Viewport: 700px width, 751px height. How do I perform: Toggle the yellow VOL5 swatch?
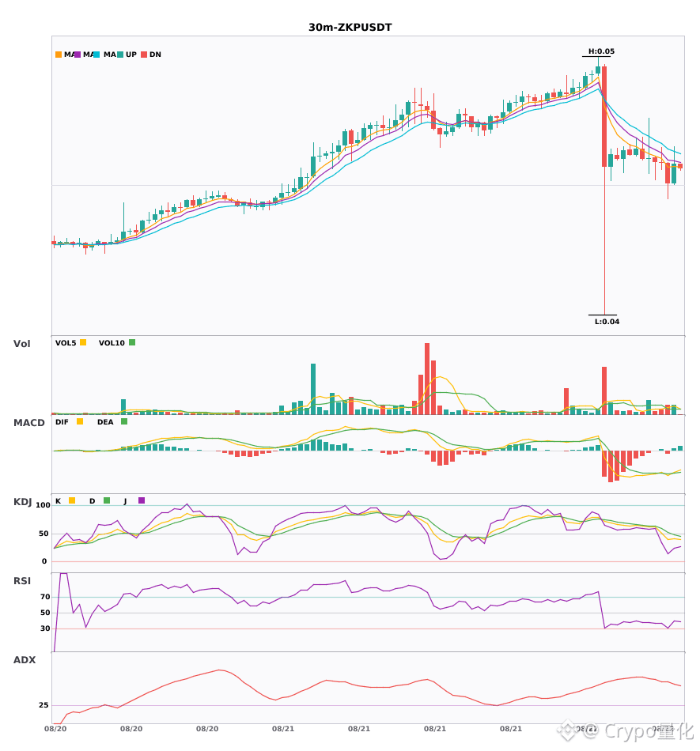point(83,342)
